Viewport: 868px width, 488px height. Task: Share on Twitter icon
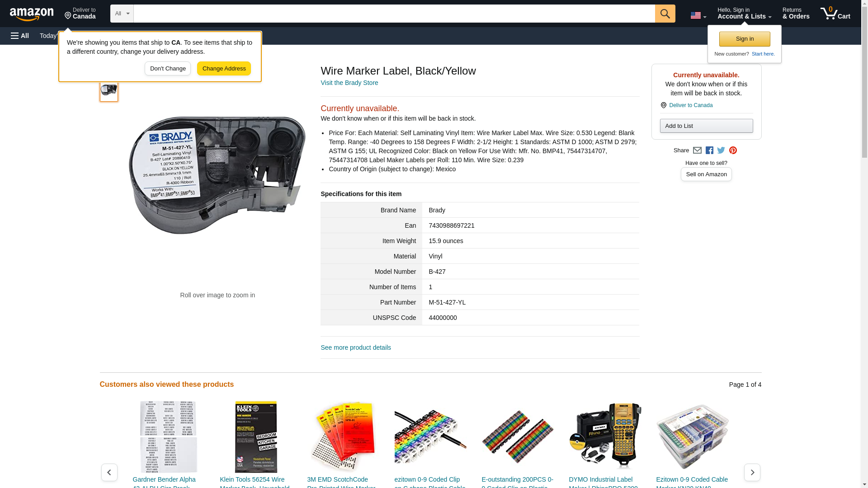click(721, 150)
